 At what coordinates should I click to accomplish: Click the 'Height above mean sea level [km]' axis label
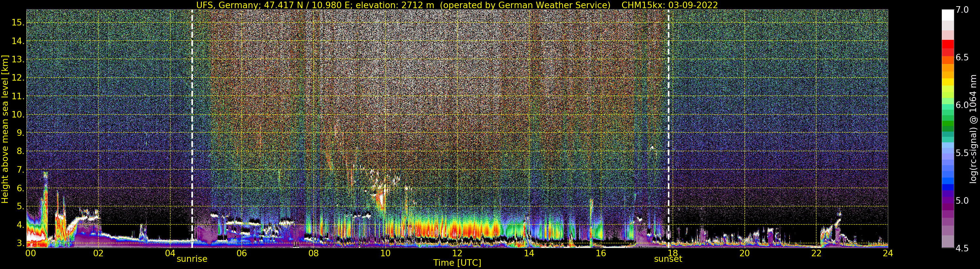click(x=5, y=128)
